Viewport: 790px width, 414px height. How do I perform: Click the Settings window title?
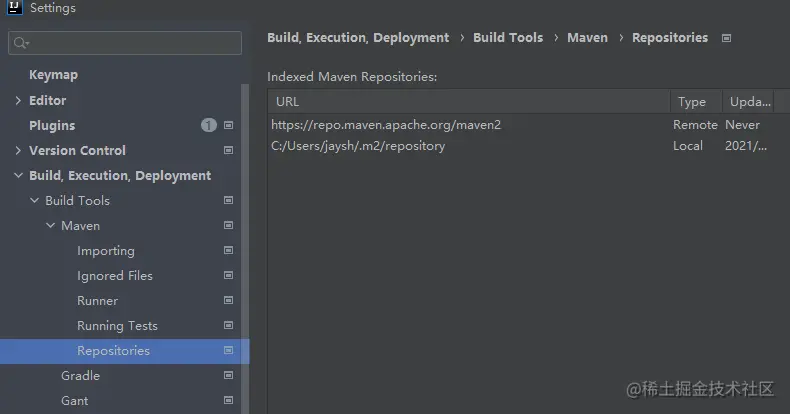pos(52,8)
